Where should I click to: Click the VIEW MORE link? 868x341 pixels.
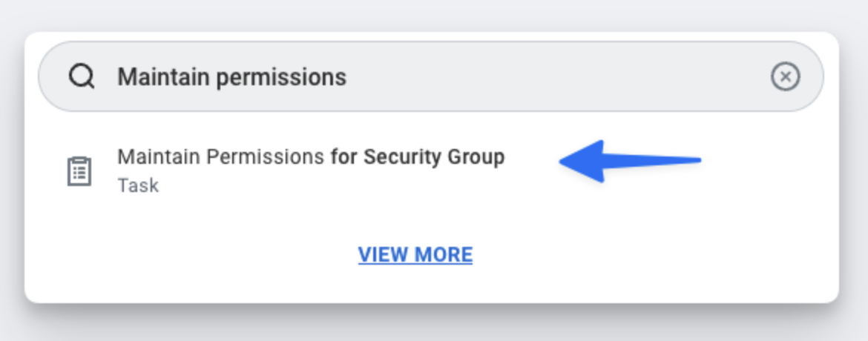(415, 255)
